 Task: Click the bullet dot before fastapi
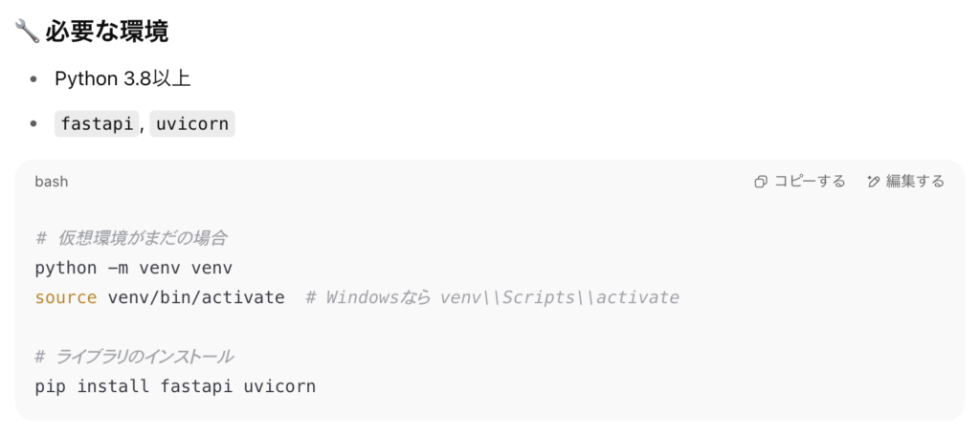33,123
